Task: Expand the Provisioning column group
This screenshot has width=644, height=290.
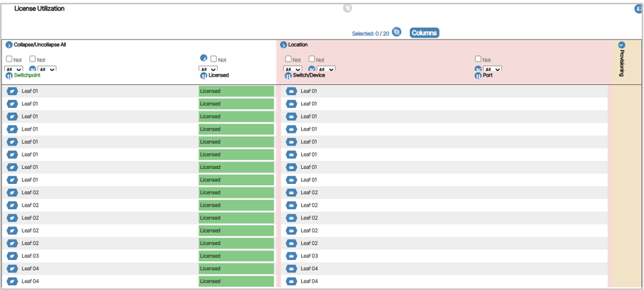Action: pos(621,45)
